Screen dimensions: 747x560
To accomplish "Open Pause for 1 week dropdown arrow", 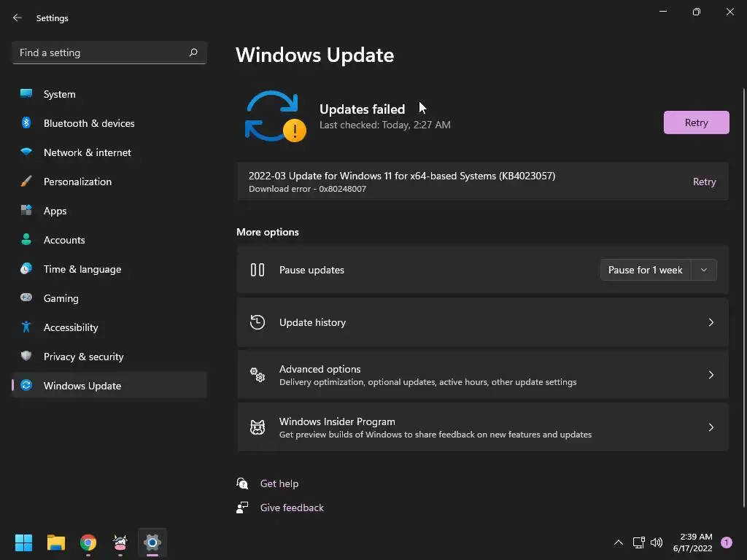I will 704,270.
